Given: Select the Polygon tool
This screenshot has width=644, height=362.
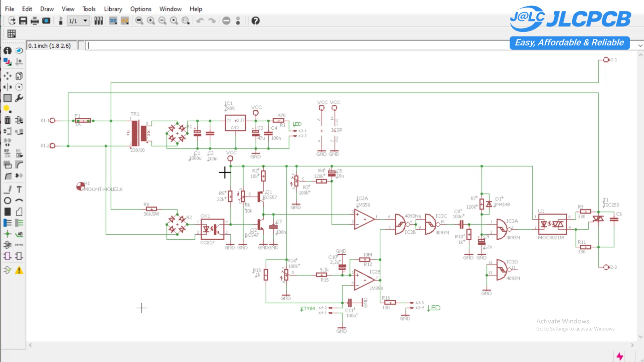Looking at the screenshot, I should click(x=19, y=212).
